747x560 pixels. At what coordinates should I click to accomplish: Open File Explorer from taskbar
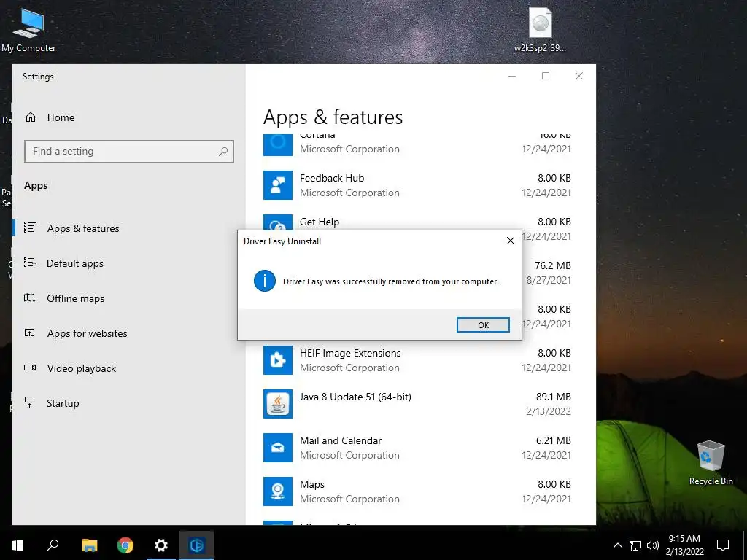(x=89, y=545)
